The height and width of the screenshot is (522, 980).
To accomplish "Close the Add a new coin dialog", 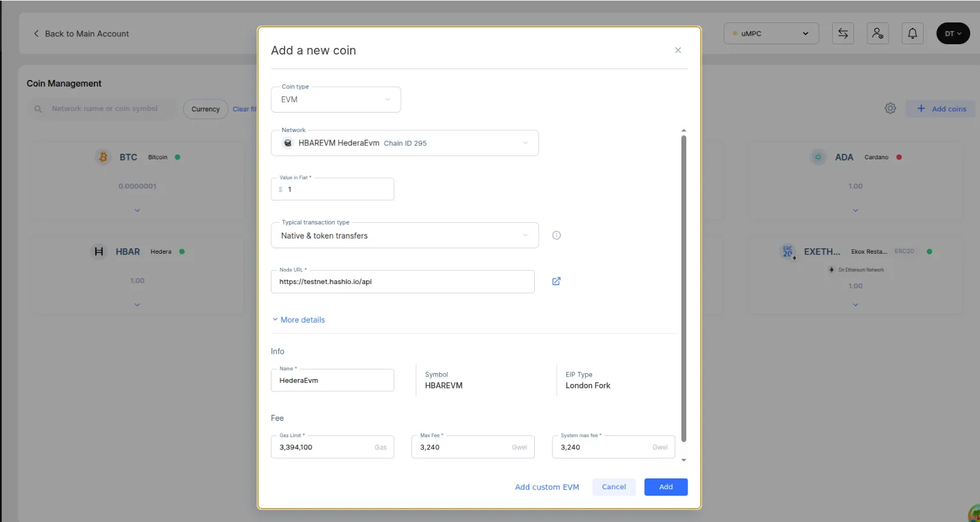I will (678, 50).
